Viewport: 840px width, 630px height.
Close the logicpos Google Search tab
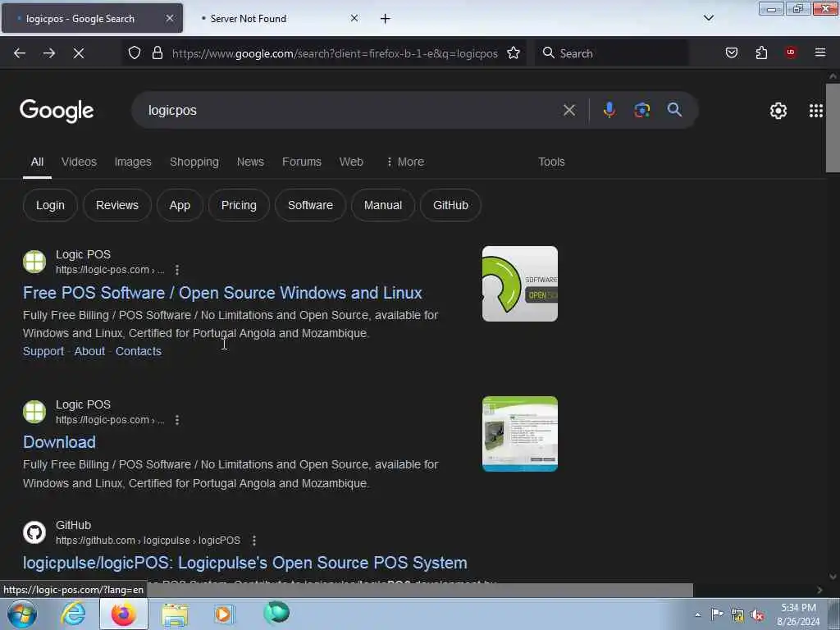point(170,18)
